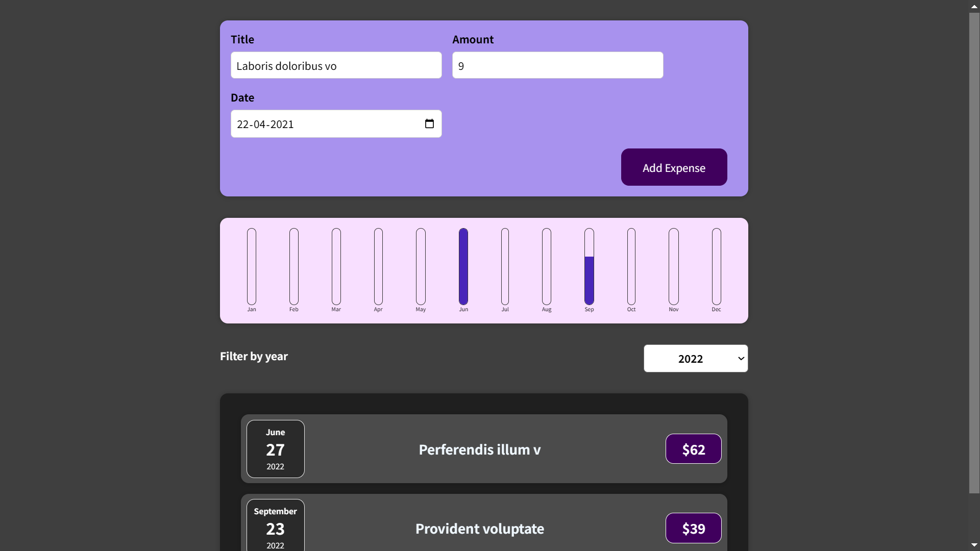The width and height of the screenshot is (980, 551).
Task: Click the scrollbar up arrow
Action: click(x=974, y=6)
